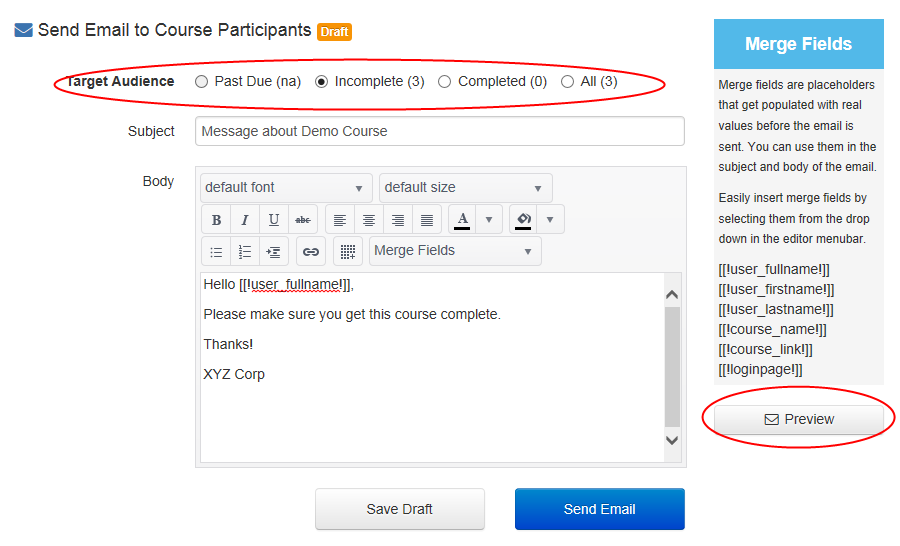This screenshot has width=900, height=546.
Task: Insert a hyperlink into the body
Action: (x=311, y=251)
